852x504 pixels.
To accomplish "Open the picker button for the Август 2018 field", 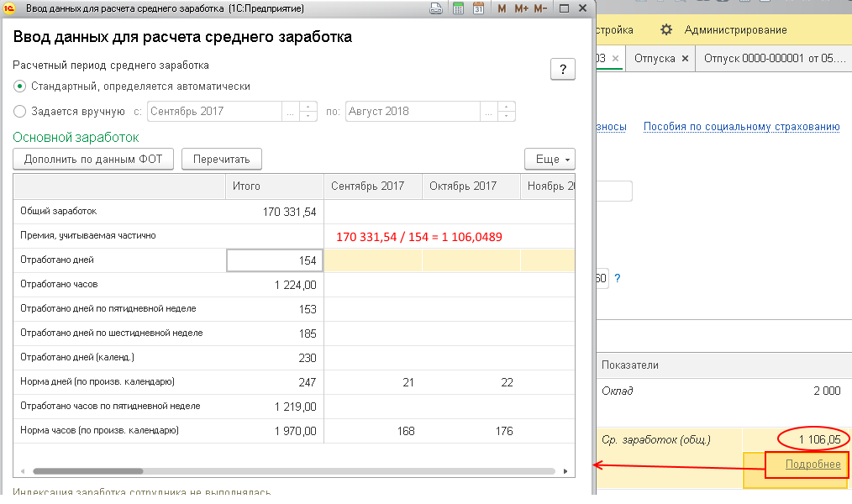I will tap(488, 112).
